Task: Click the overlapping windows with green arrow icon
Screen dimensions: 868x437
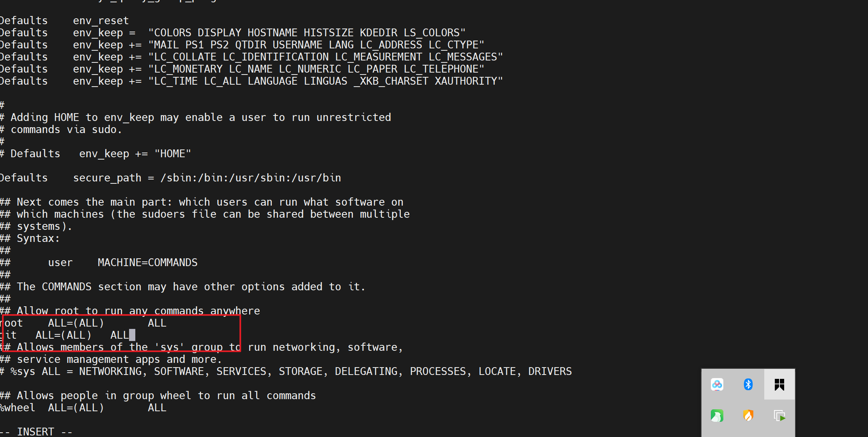Action: [x=779, y=416]
